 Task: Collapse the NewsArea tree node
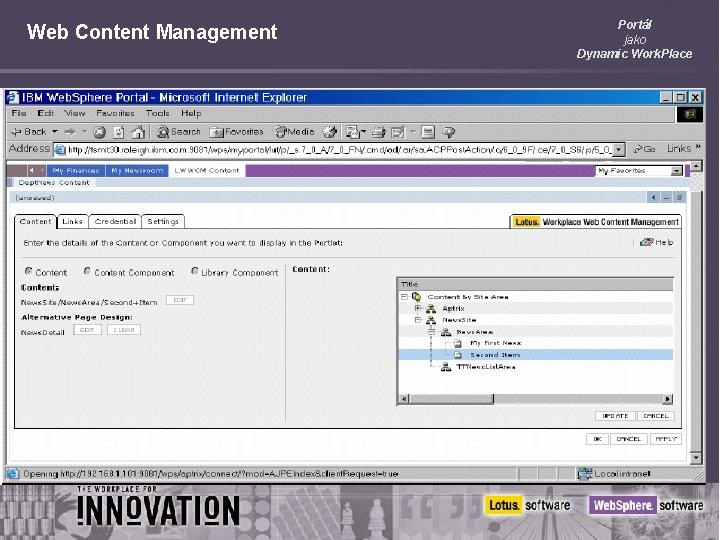(432, 332)
